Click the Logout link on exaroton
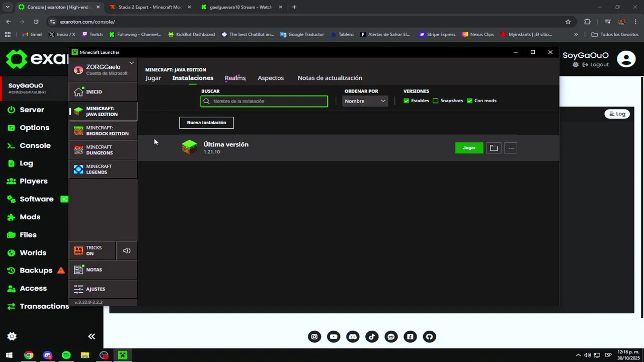This screenshot has height=362, width=644. click(x=596, y=64)
